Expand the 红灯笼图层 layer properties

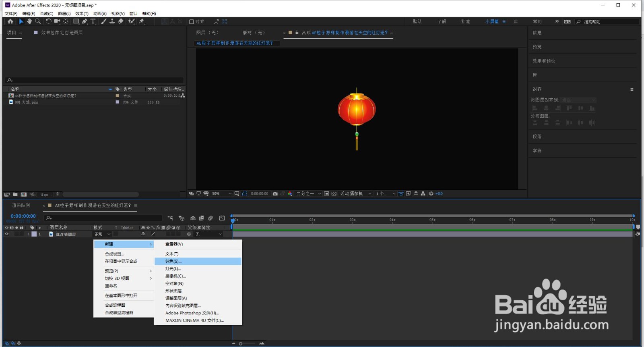28,234
